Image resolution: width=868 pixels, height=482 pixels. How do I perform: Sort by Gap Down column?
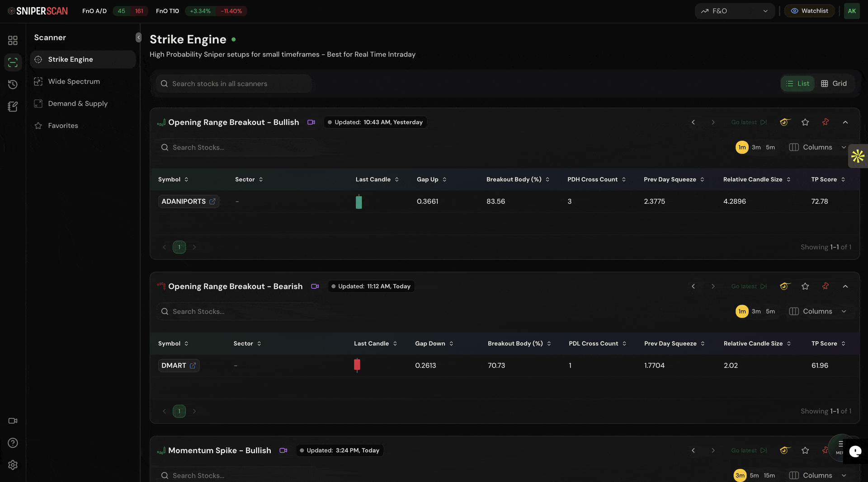pyautogui.click(x=434, y=344)
